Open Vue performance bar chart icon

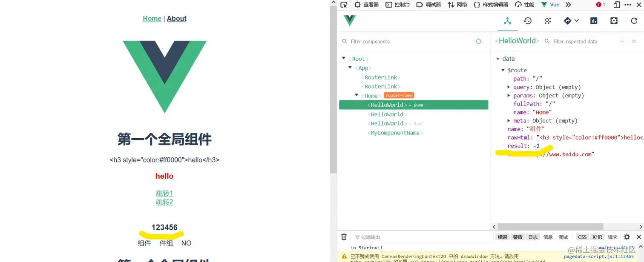coord(594,21)
